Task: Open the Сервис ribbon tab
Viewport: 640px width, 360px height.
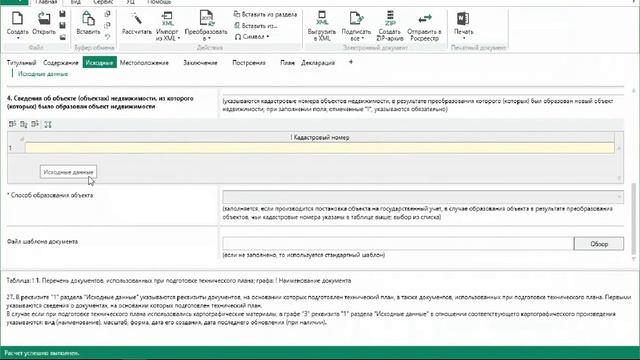Action: click(103, 2)
